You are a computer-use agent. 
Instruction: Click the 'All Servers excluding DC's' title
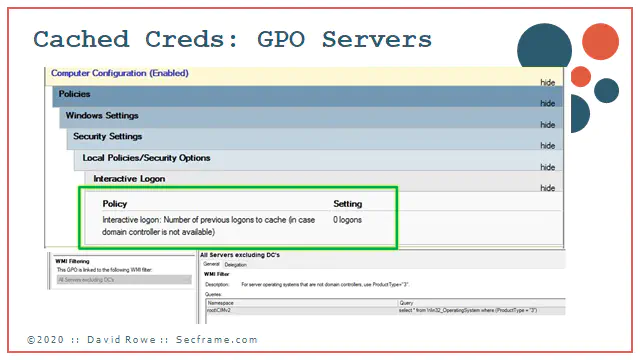tap(240, 255)
